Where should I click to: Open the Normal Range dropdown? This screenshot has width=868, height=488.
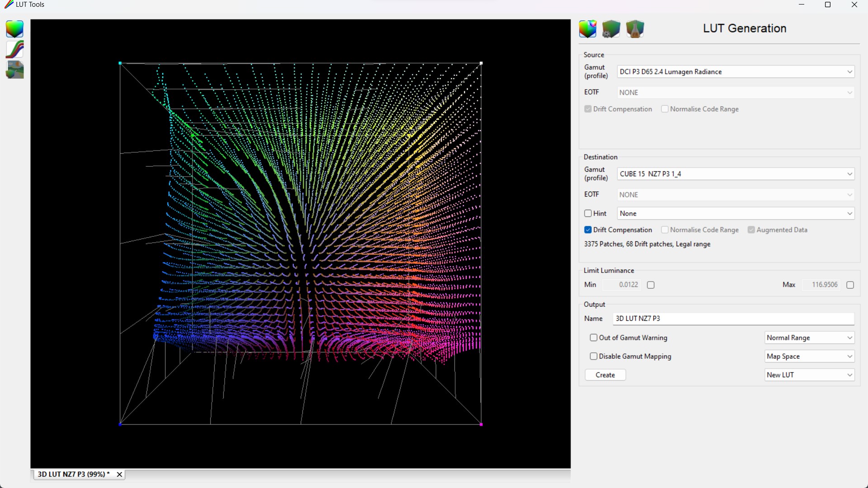(809, 338)
